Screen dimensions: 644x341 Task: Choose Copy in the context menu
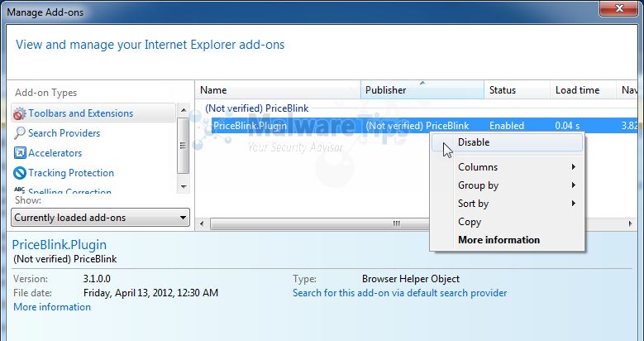(x=508, y=222)
